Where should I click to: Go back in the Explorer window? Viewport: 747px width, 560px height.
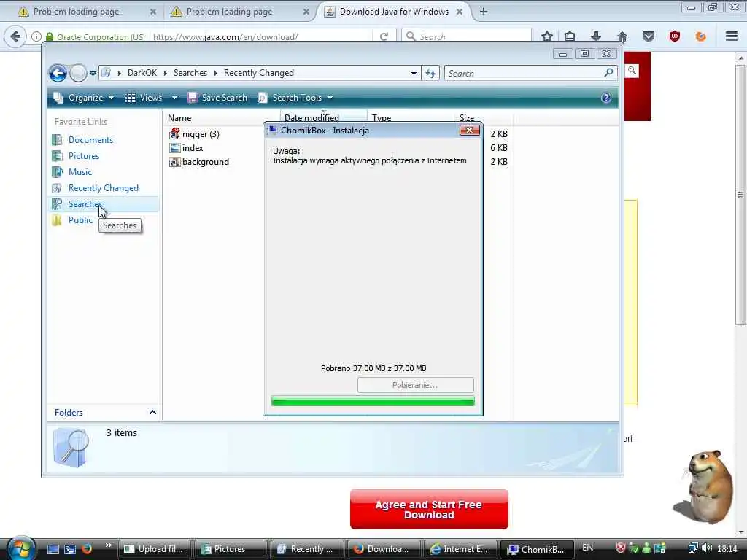[58, 74]
